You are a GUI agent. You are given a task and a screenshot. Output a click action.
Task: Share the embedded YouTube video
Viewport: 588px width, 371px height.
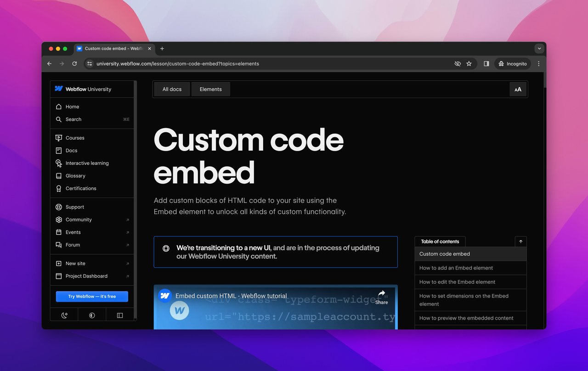coord(381,298)
